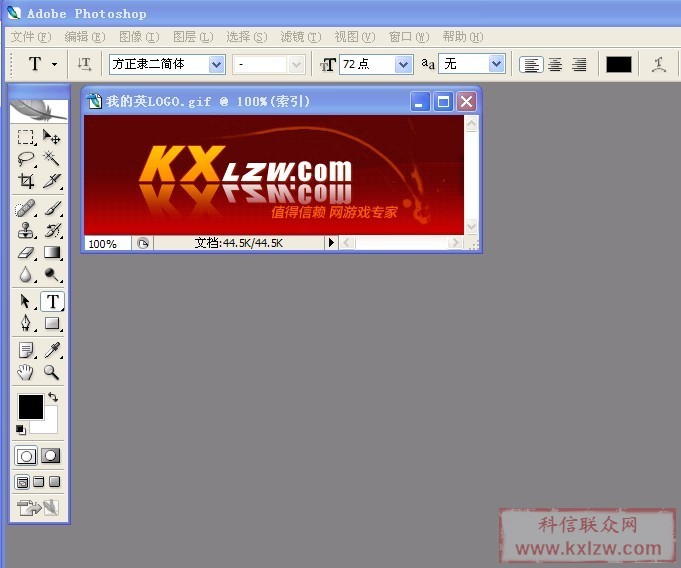
Task: Minimize the 我的英LOGO.gif document window
Action: 420,102
